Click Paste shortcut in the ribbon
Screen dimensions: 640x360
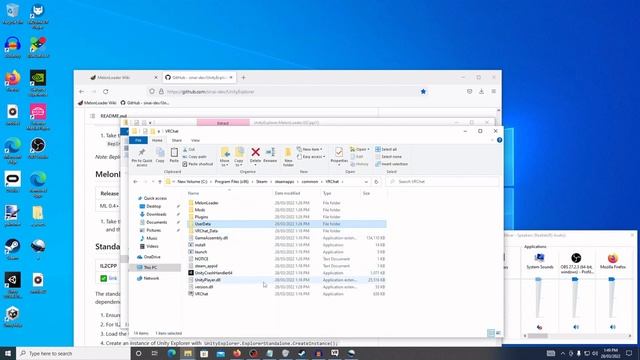click(x=198, y=164)
